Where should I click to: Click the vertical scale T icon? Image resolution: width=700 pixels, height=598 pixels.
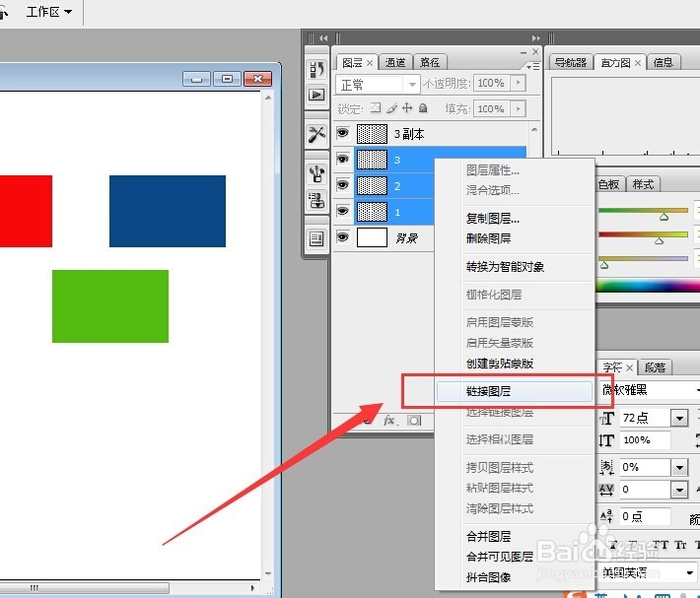pos(606,440)
